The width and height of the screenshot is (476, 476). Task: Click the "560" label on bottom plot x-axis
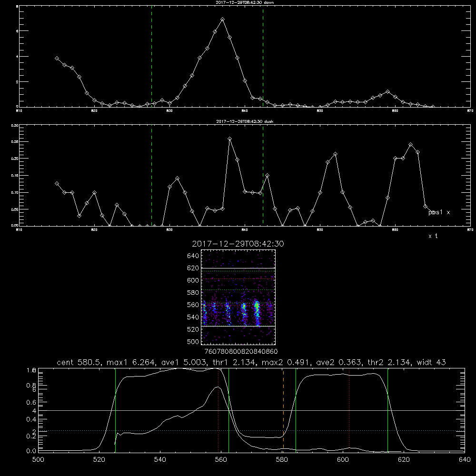click(221, 460)
